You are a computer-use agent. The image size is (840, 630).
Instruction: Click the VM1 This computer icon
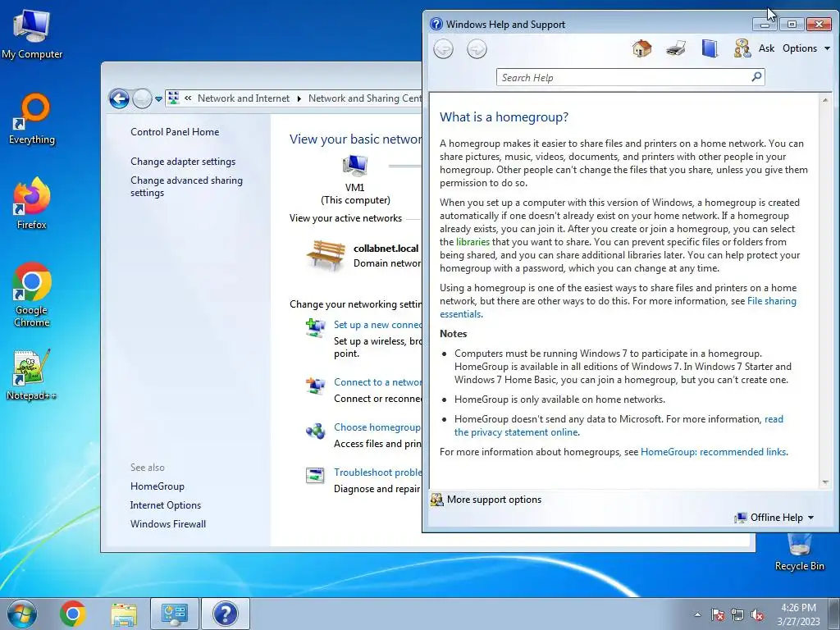point(354,166)
